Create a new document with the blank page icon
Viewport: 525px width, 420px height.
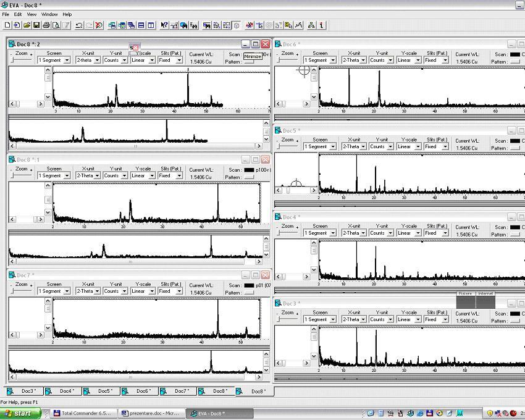(x=7, y=25)
